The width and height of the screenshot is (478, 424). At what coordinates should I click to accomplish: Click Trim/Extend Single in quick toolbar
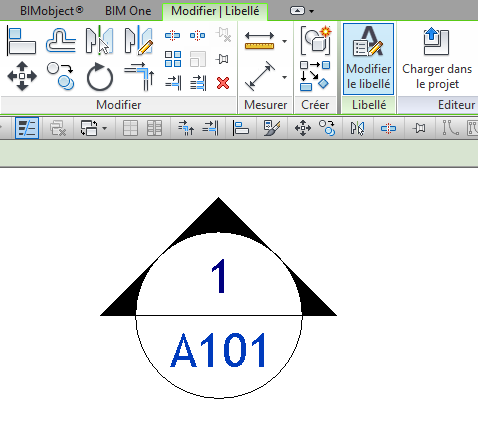210,128
